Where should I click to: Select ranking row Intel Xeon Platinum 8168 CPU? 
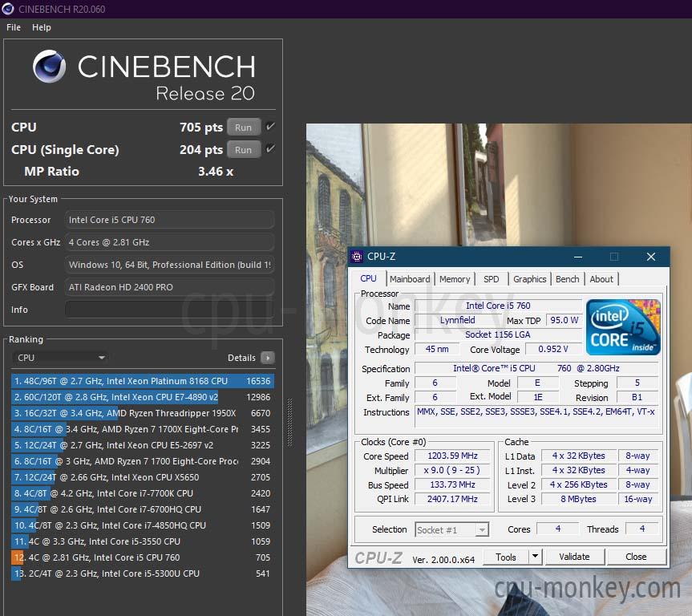point(143,381)
